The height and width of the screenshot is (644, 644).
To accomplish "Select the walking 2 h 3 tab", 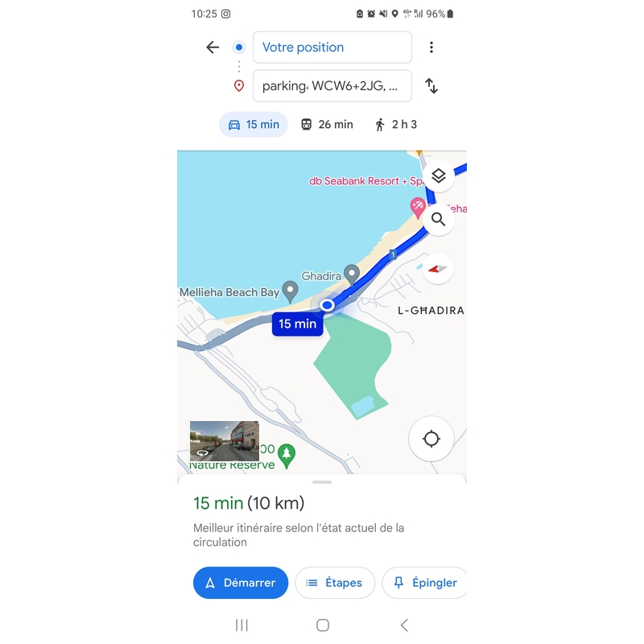I will (396, 125).
